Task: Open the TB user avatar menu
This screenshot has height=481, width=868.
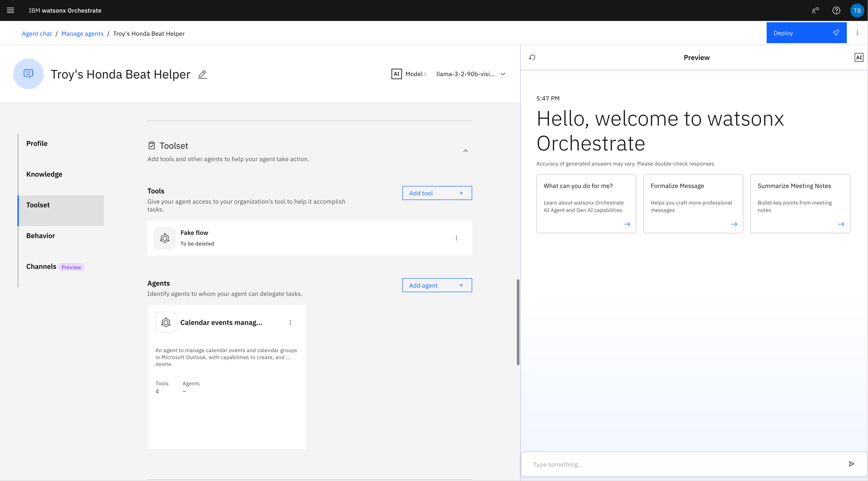Action: coord(857,10)
